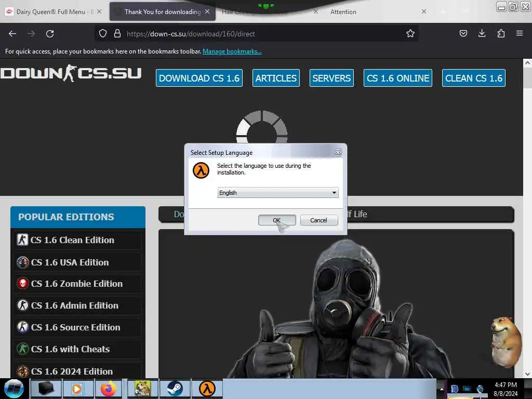Click the CS 1.6 Clean Edition icon
This screenshot has width=532, height=399.
pyautogui.click(x=22, y=240)
